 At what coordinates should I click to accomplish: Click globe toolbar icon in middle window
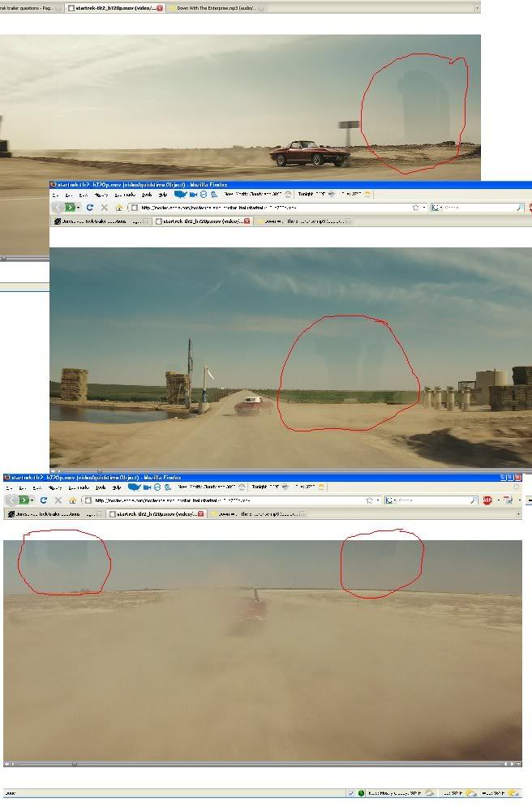click(204, 194)
